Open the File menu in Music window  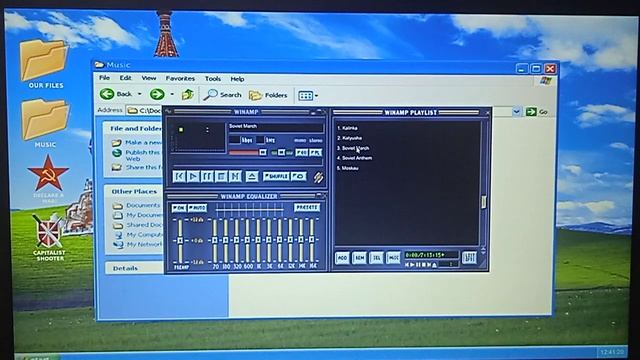[104, 78]
